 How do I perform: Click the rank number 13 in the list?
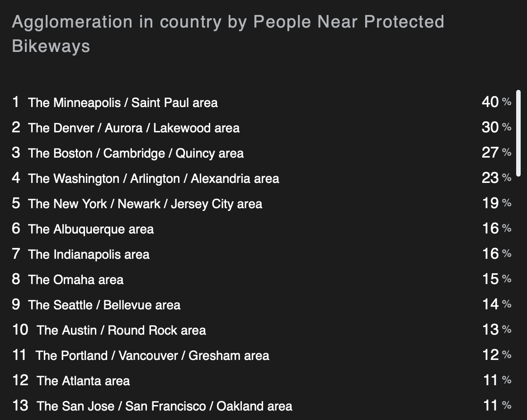click(20, 406)
